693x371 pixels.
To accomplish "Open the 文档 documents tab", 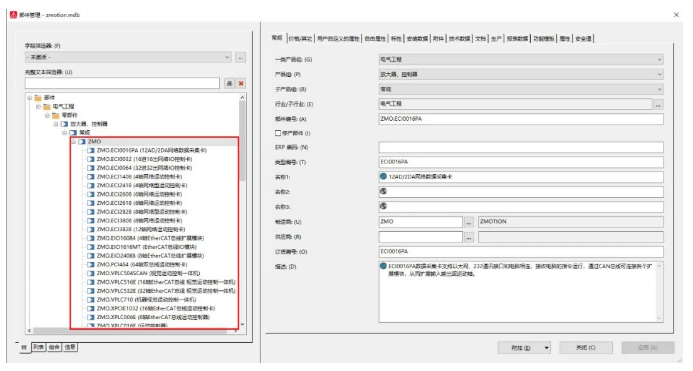I will (x=480, y=39).
